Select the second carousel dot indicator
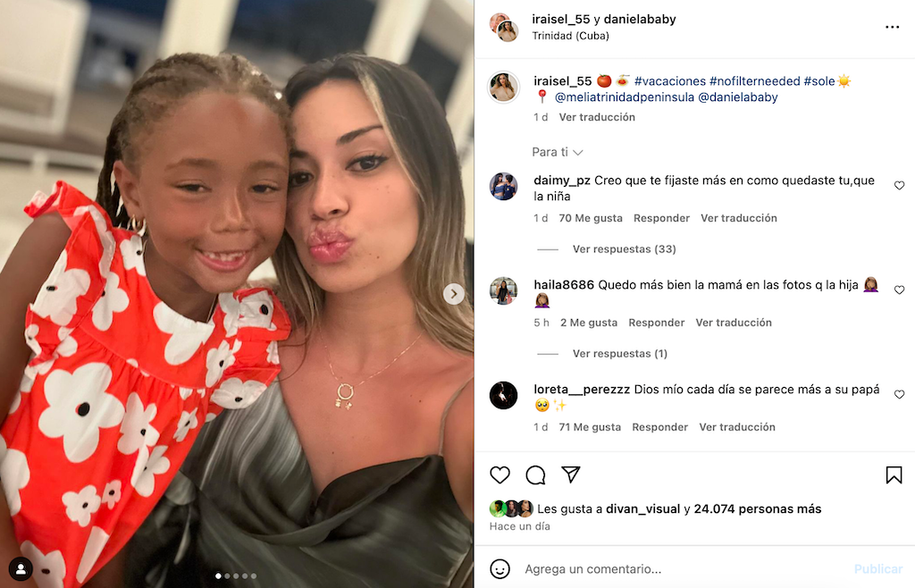 pyautogui.click(x=227, y=575)
